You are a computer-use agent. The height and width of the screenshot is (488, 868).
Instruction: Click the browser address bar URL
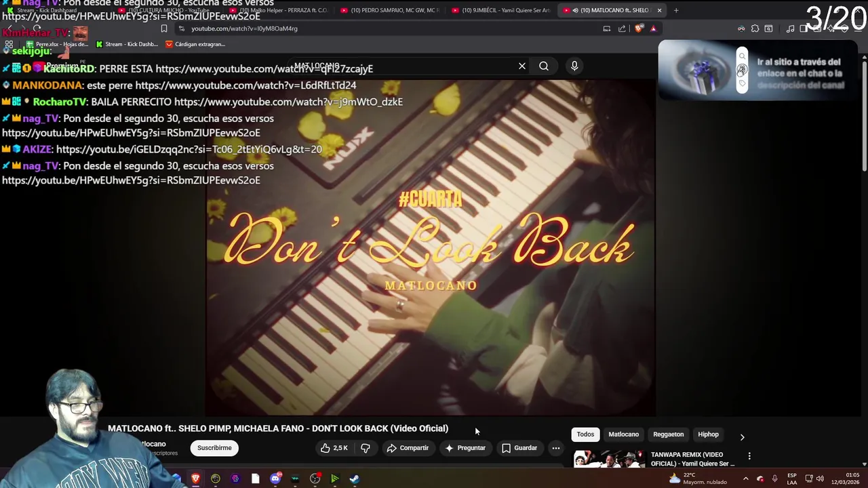point(244,28)
